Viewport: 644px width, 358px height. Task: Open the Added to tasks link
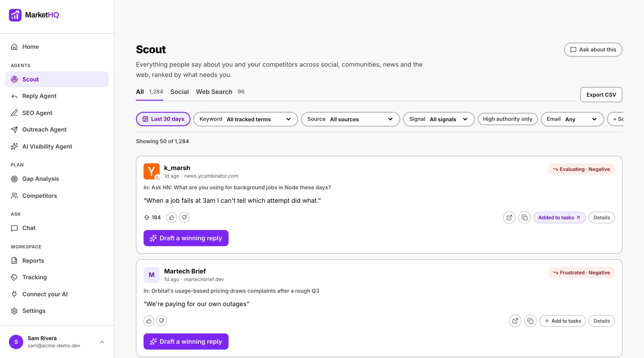tap(559, 218)
